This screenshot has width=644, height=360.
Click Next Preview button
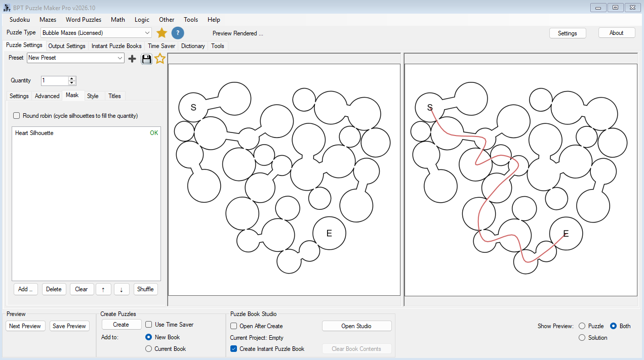(25, 326)
